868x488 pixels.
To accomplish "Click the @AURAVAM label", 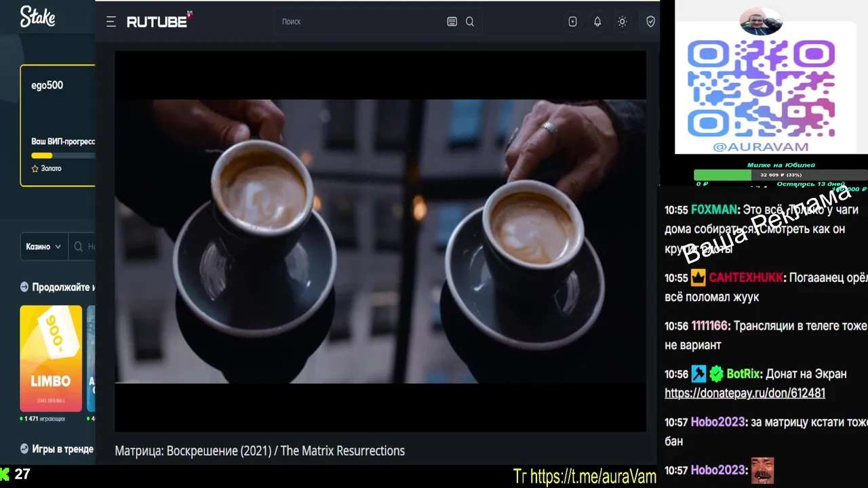I will click(x=761, y=147).
